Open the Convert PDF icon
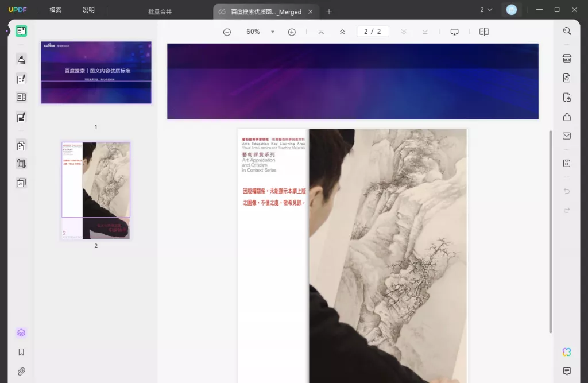This screenshot has height=383, width=588. (567, 78)
